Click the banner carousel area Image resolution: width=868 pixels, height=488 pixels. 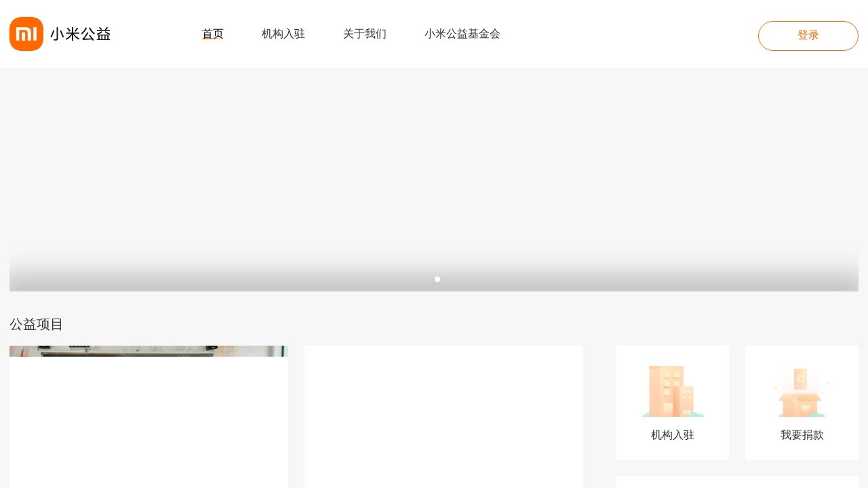click(x=434, y=180)
